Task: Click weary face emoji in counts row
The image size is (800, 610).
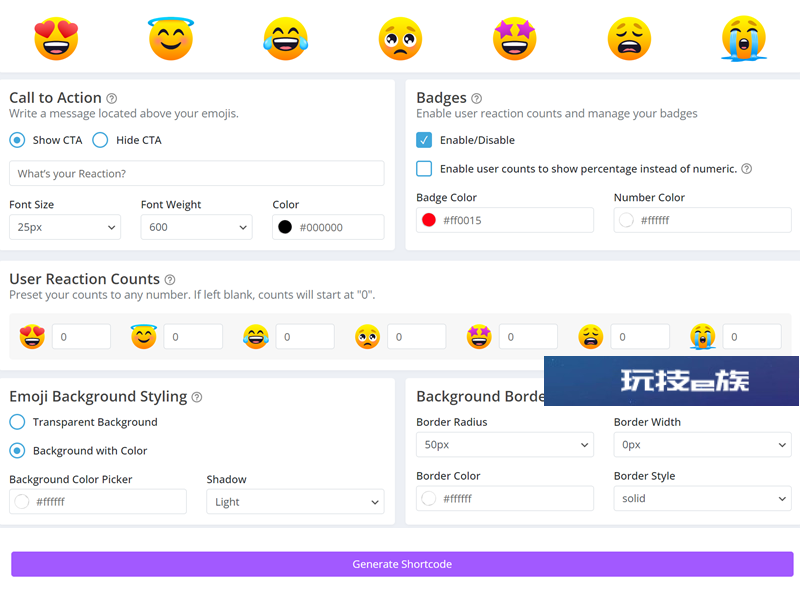Action: click(591, 337)
